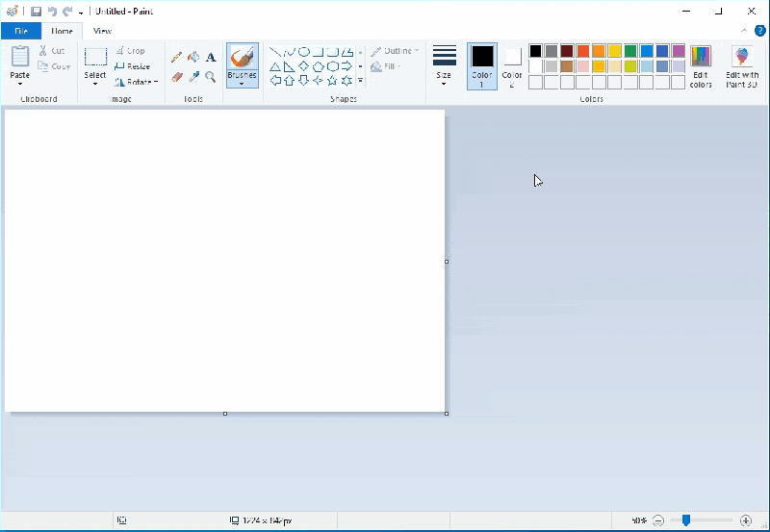Choose the Fill with color bucket tool
Viewport: 770px width, 532px height.
193,57
